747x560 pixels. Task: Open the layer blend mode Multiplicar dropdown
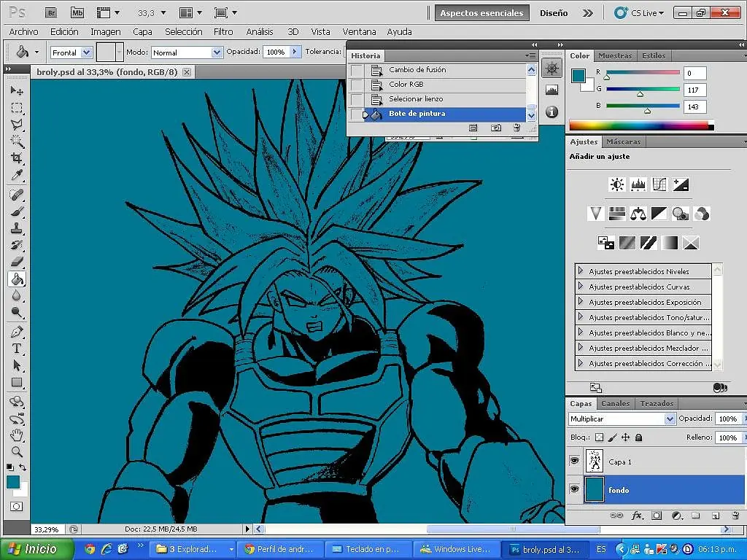pos(670,419)
